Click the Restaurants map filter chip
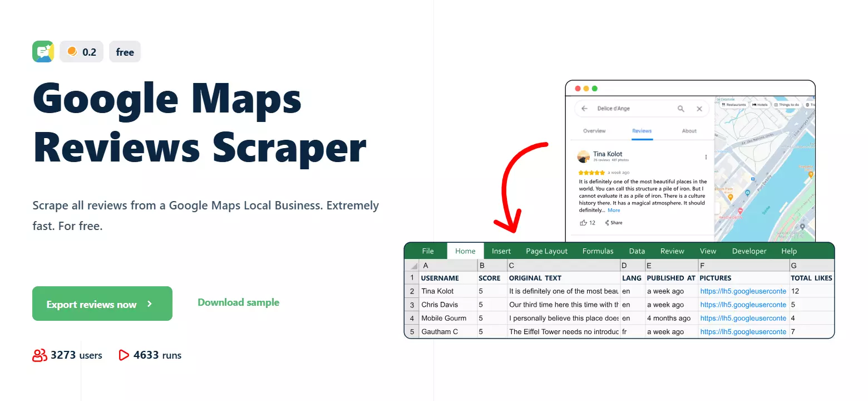 coord(733,104)
